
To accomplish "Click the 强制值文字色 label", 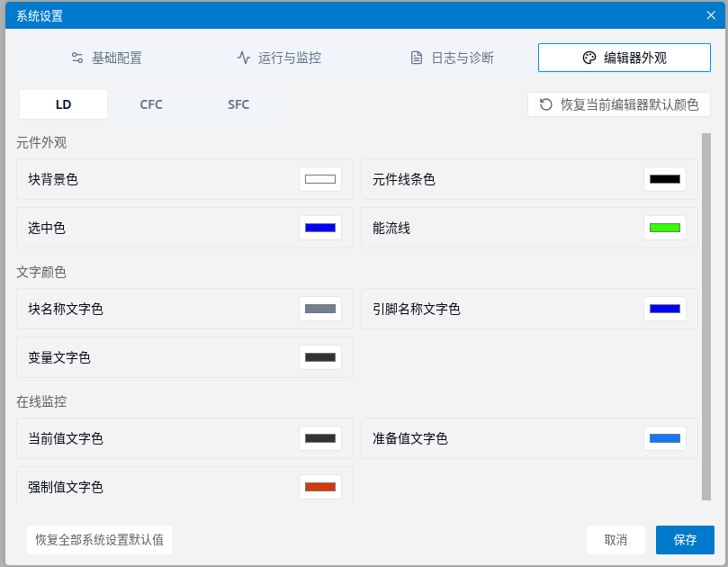I will (66, 487).
